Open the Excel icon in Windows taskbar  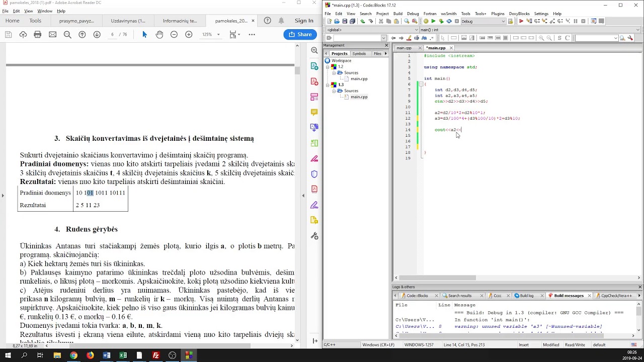coord(123,355)
